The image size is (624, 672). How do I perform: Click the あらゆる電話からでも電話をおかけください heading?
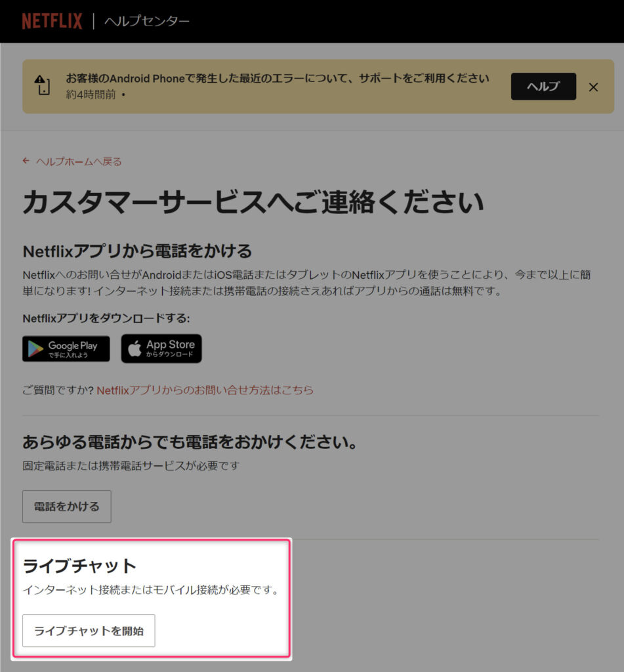point(190,442)
